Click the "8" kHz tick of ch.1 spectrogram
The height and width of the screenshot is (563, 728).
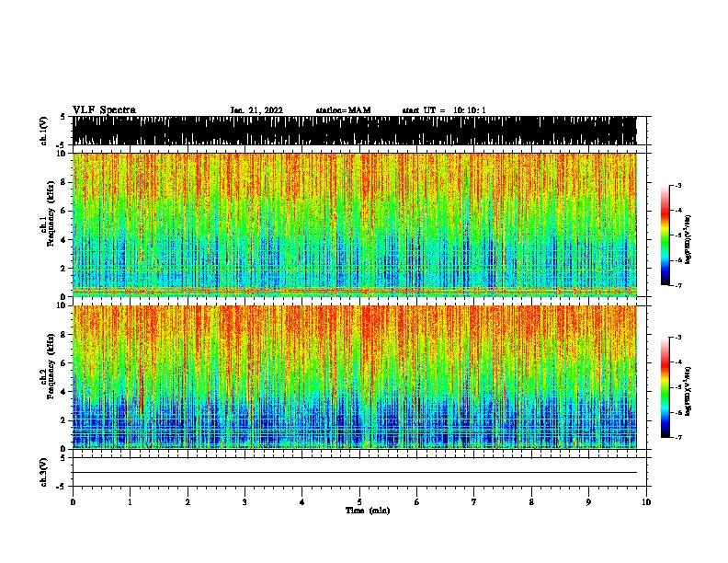click(x=63, y=182)
